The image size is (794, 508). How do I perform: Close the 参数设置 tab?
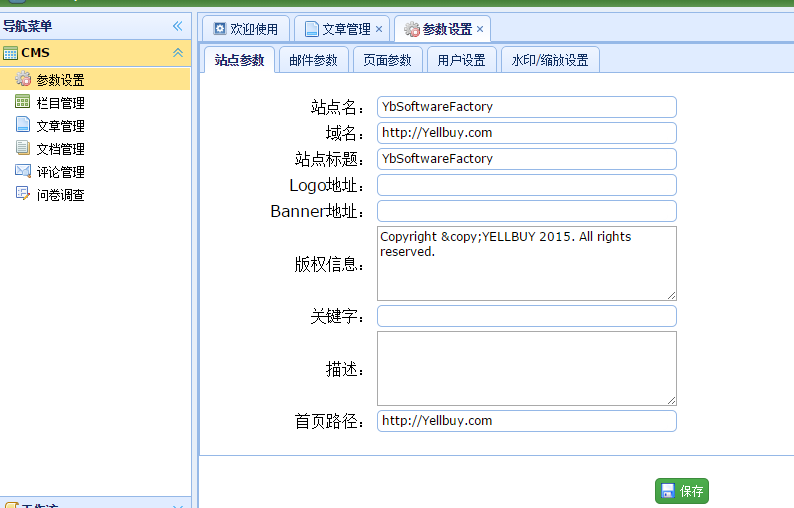tap(480, 30)
